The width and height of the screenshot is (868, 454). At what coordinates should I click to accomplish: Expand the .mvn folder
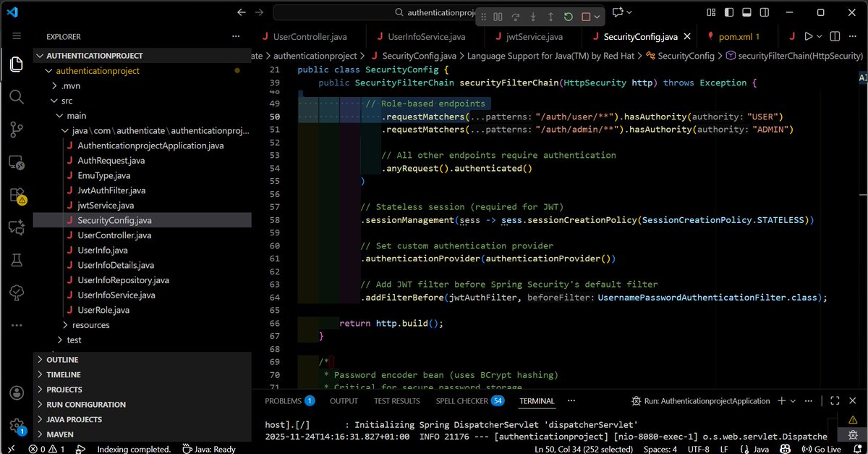[142, 85]
